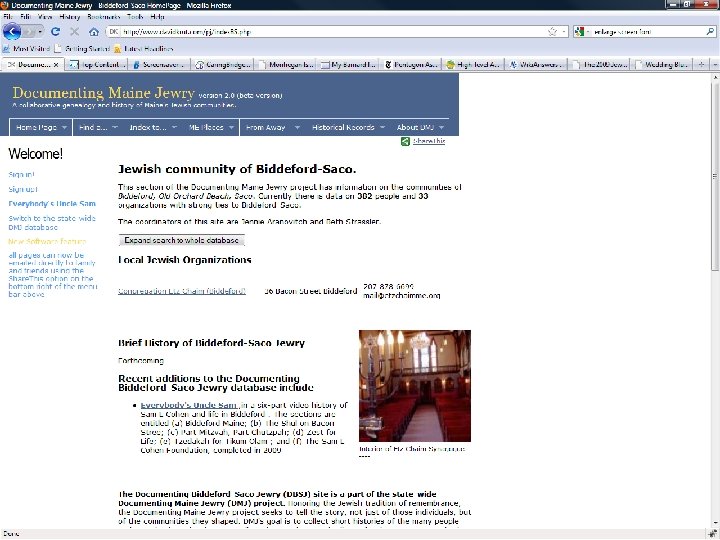Open the Getting Started bookmark

[x=83, y=48]
